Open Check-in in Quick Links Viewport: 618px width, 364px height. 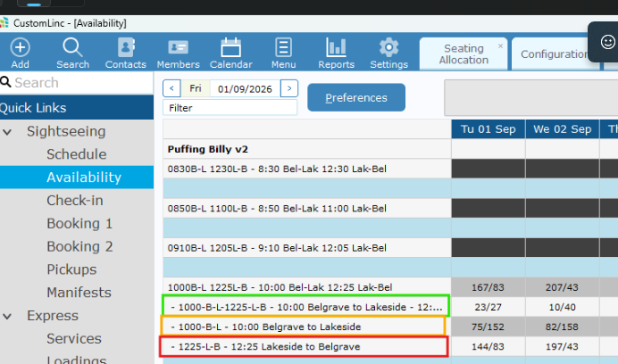tap(75, 200)
